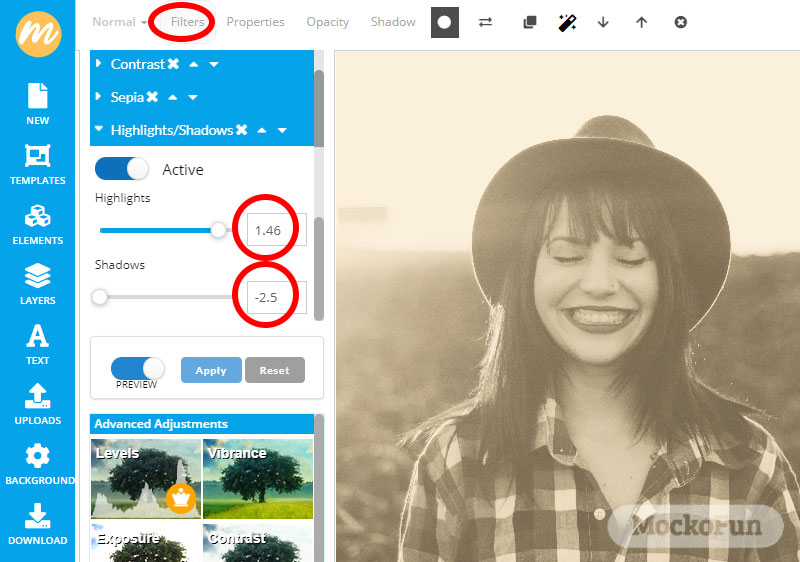Select the Contrast adjustment thumbnail
800x562 pixels.
click(258, 543)
